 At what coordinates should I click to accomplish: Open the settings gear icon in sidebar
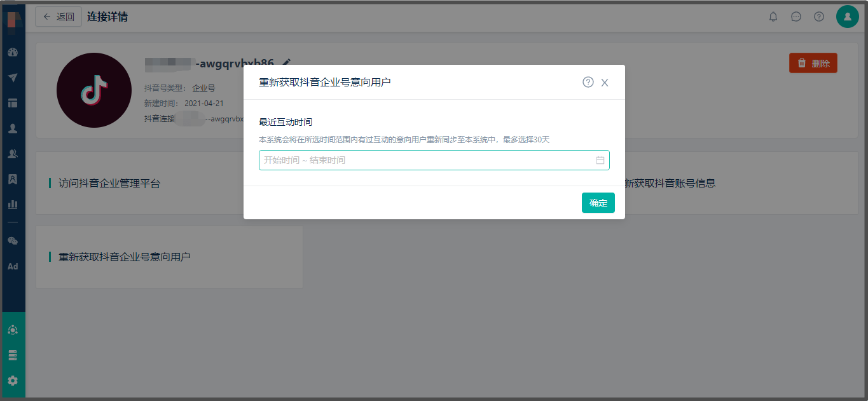(13, 381)
